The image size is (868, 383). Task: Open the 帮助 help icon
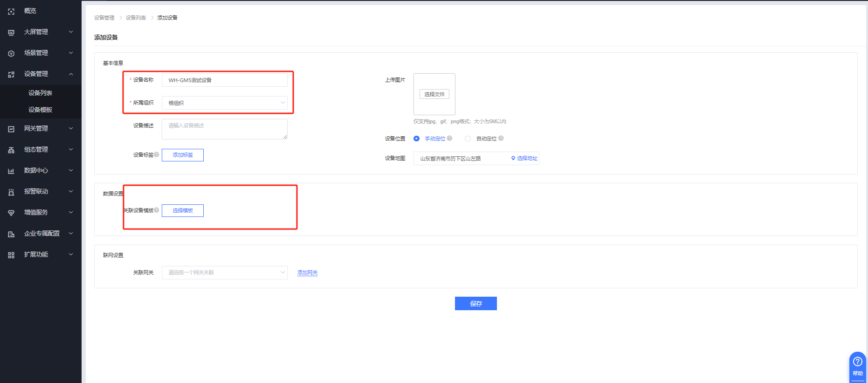pos(857,362)
